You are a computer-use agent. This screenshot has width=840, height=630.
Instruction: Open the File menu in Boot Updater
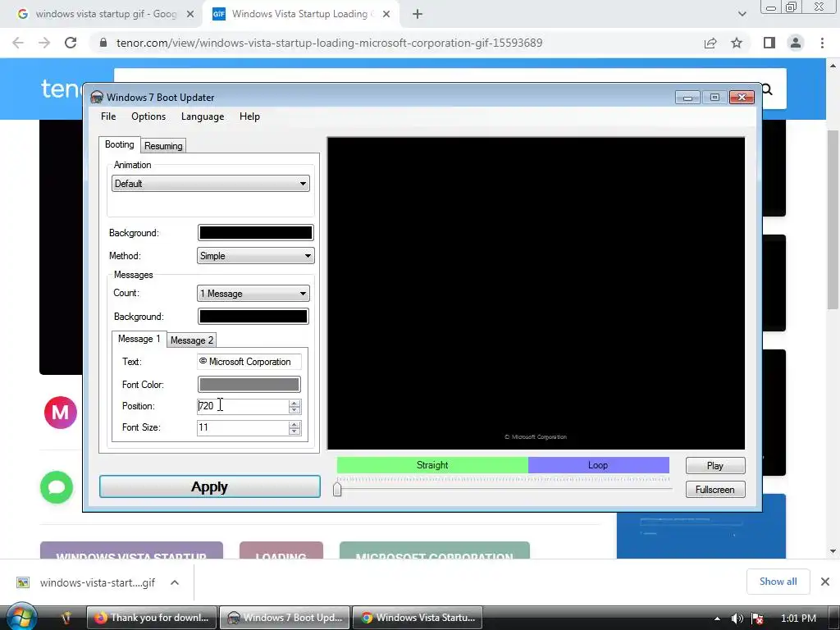(108, 116)
